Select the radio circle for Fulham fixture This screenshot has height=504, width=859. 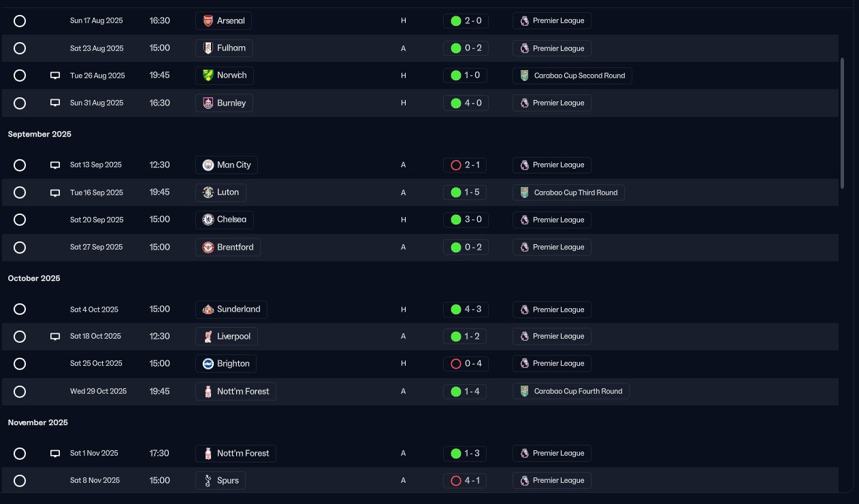[x=20, y=48]
